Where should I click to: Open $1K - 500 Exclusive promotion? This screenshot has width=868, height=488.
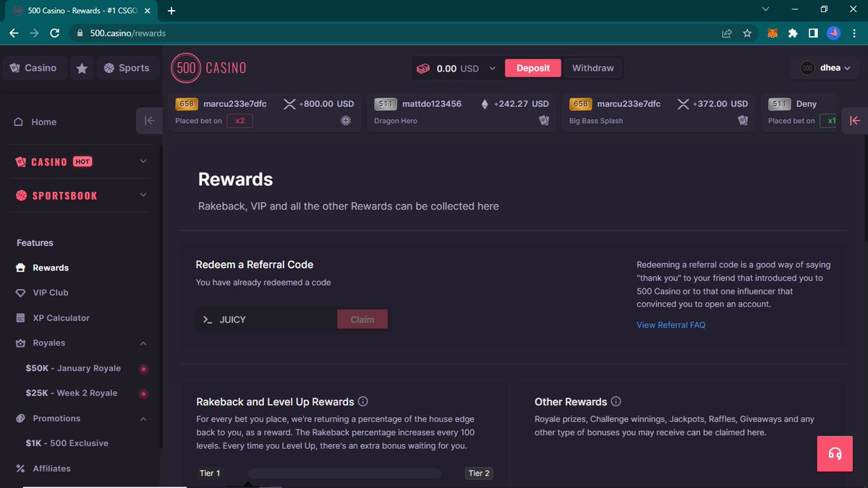(x=67, y=443)
